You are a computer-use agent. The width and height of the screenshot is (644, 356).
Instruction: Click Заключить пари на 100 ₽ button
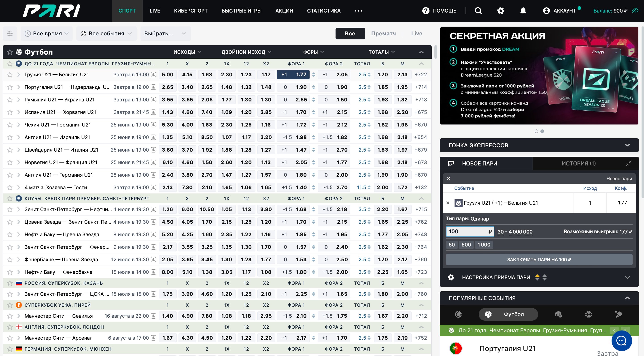pos(539,259)
